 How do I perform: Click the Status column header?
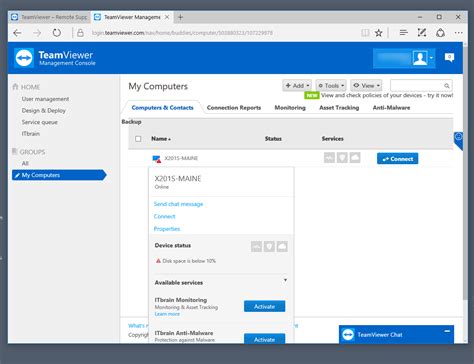273,139
